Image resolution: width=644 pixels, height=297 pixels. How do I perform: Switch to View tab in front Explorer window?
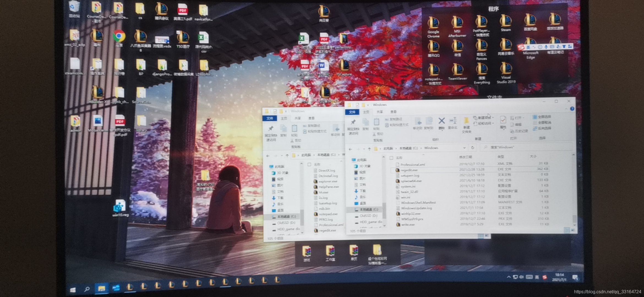click(394, 112)
